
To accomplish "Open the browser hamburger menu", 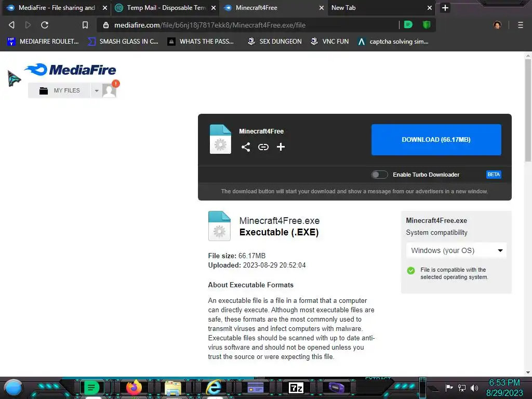I will pos(521,25).
